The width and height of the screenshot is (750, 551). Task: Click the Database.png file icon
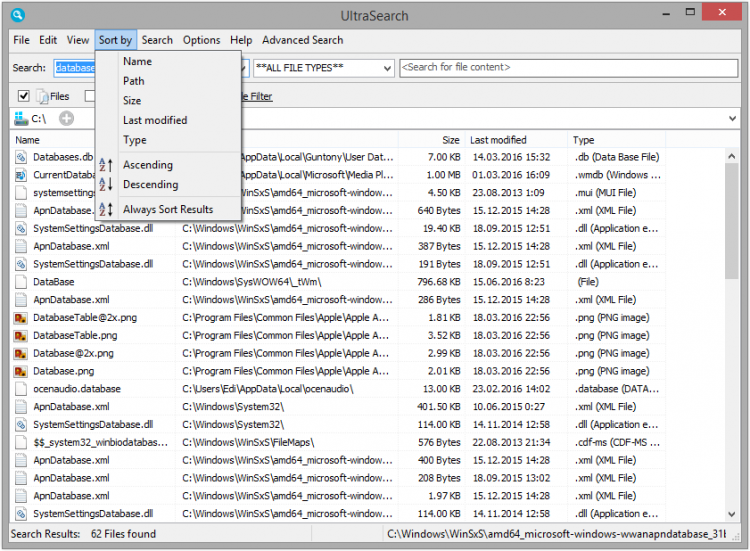(21, 371)
